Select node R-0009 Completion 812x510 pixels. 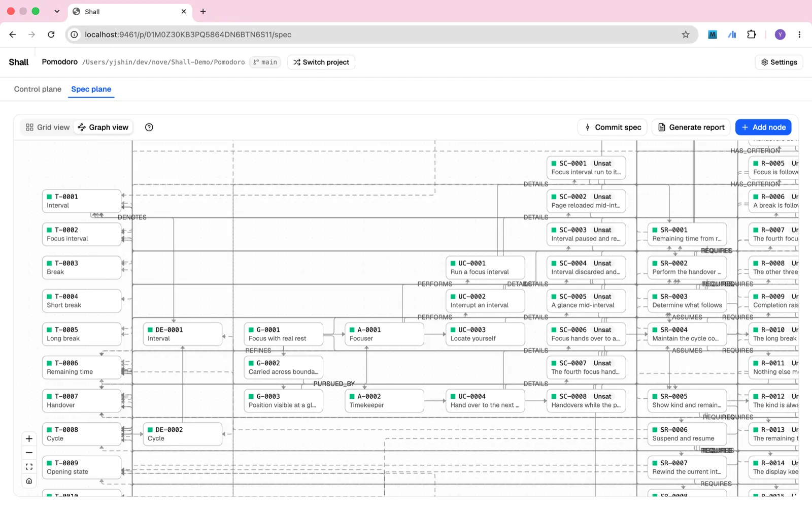pyautogui.click(x=774, y=301)
